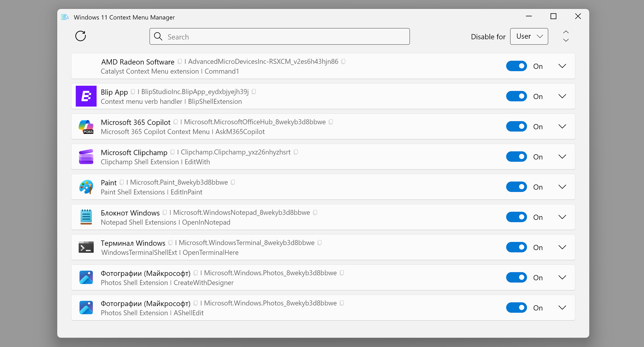The width and height of the screenshot is (644, 347).
Task: Copy Фотографии name in the CreateWithDesigner row
Action: [195, 273]
